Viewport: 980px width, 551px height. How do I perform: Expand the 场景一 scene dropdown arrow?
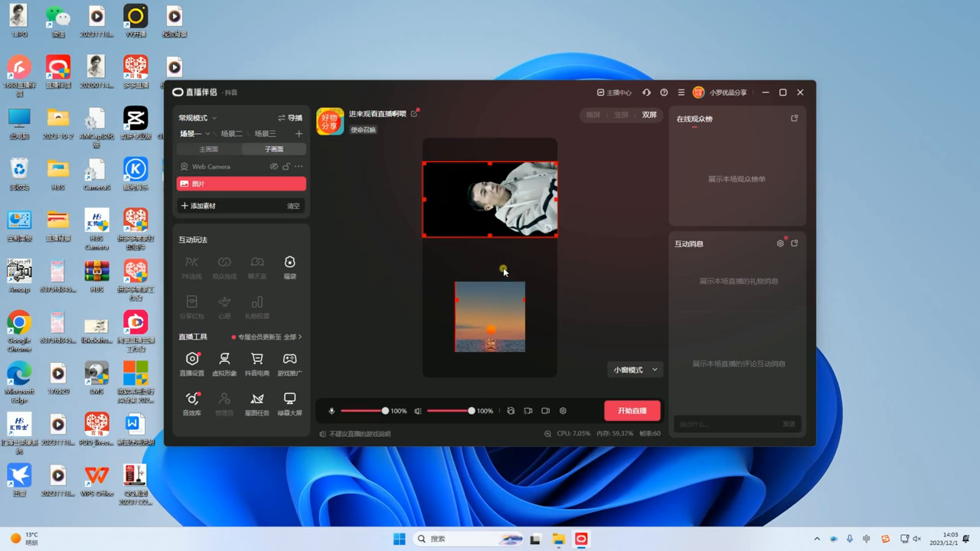coord(207,134)
